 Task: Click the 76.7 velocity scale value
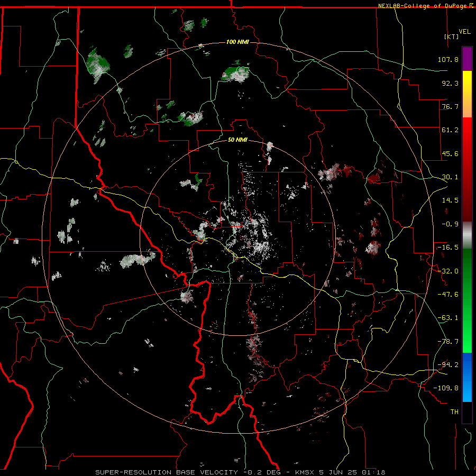[450, 106]
